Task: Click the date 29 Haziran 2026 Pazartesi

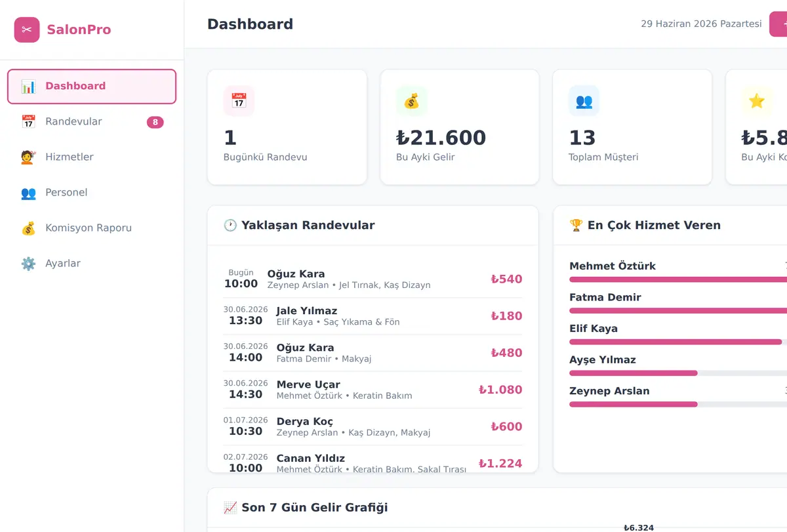Action: (x=701, y=24)
